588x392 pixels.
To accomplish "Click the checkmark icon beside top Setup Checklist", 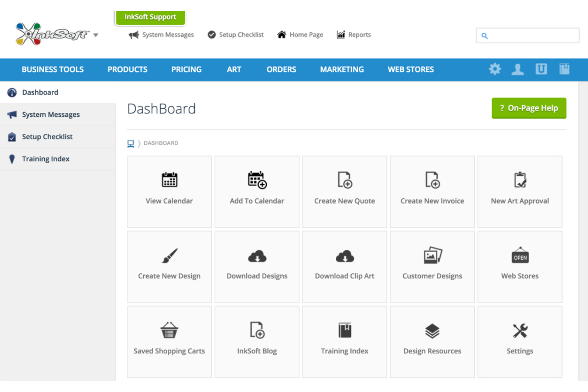I will point(212,35).
